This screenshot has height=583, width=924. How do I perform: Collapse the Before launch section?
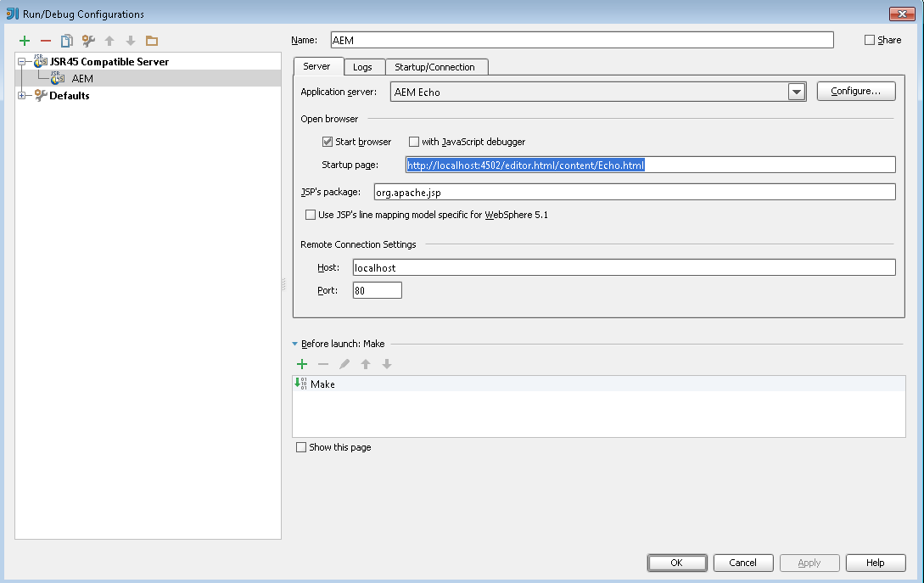(294, 344)
